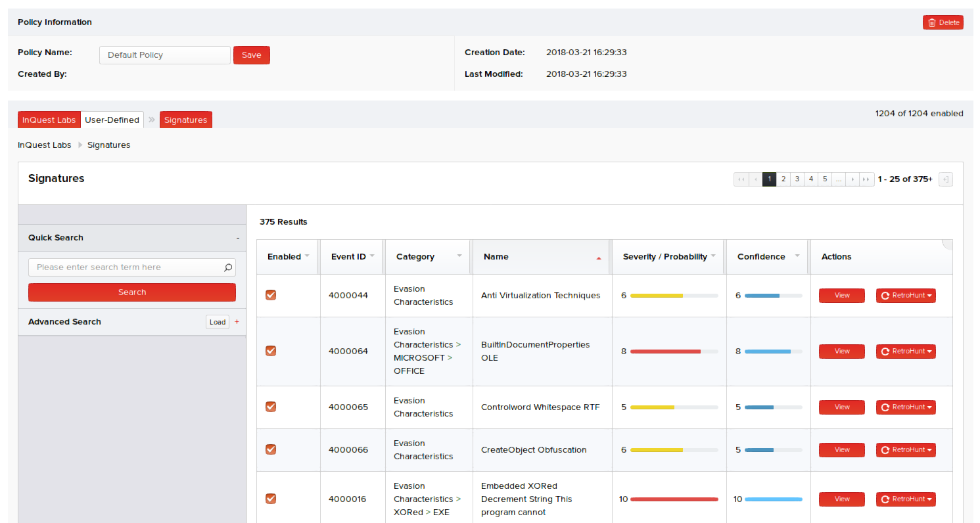Go to the next page arrow
This screenshot has height=523, width=980.
tap(852, 179)
